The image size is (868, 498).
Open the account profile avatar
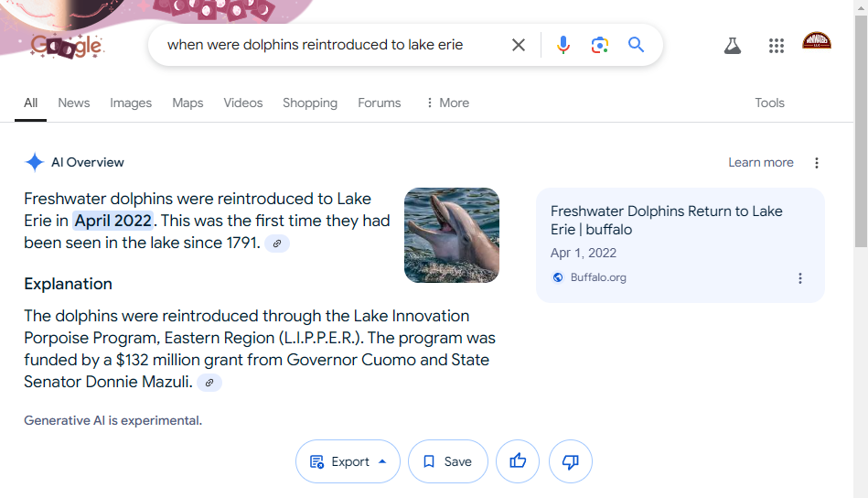(x=817, y=41)
